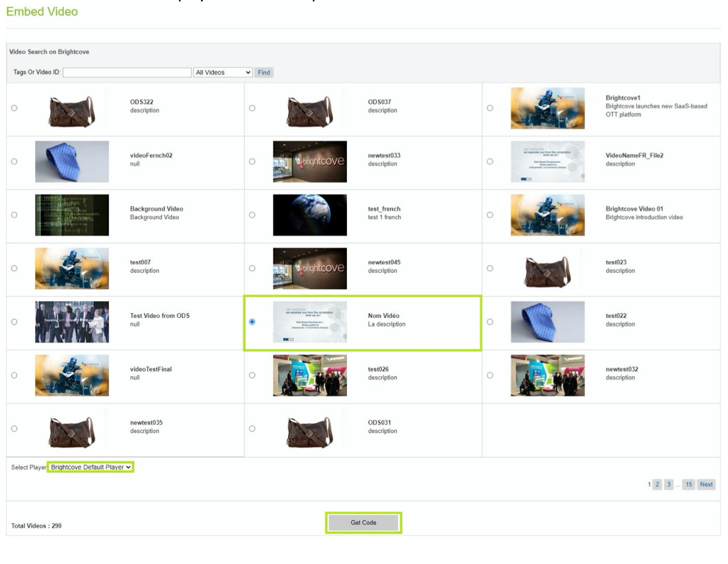Select the radio button next to Brightcove1

[x=491, y=107]
